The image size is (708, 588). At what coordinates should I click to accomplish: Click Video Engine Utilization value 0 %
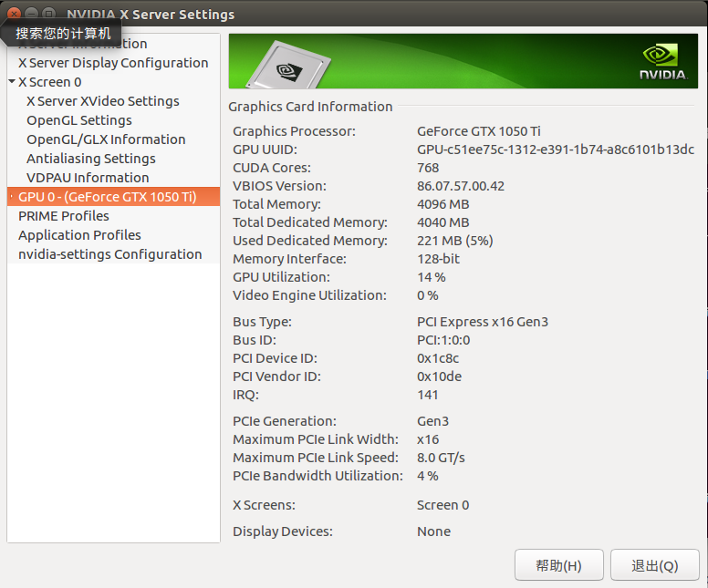(x=428, y=295)
